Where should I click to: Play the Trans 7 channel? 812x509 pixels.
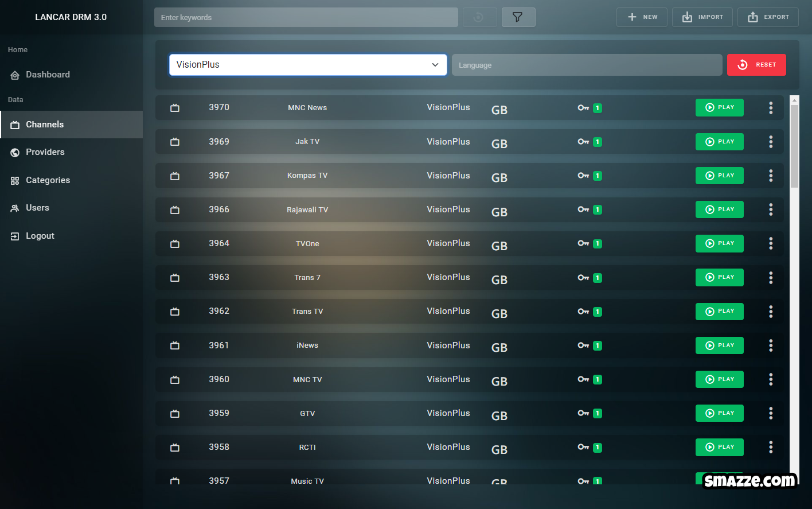pos(719,277)
